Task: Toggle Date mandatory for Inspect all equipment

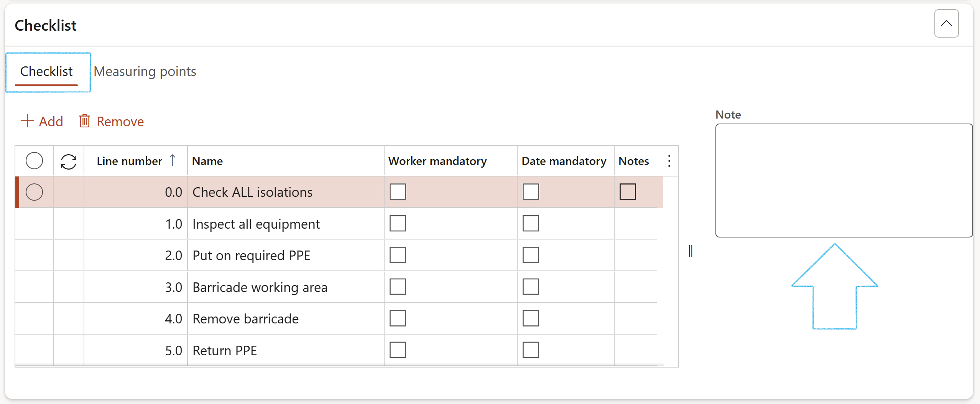Action: point(531,223)
